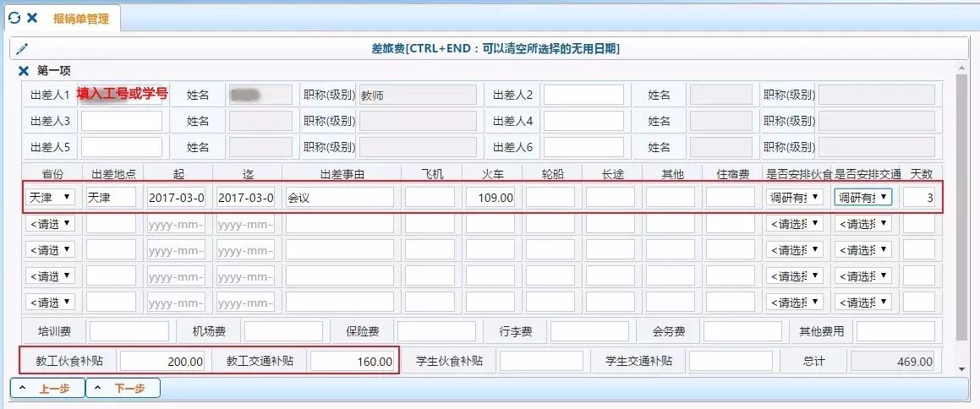Click the 保险费 input field
980x409 pixels.
[437, 331]
